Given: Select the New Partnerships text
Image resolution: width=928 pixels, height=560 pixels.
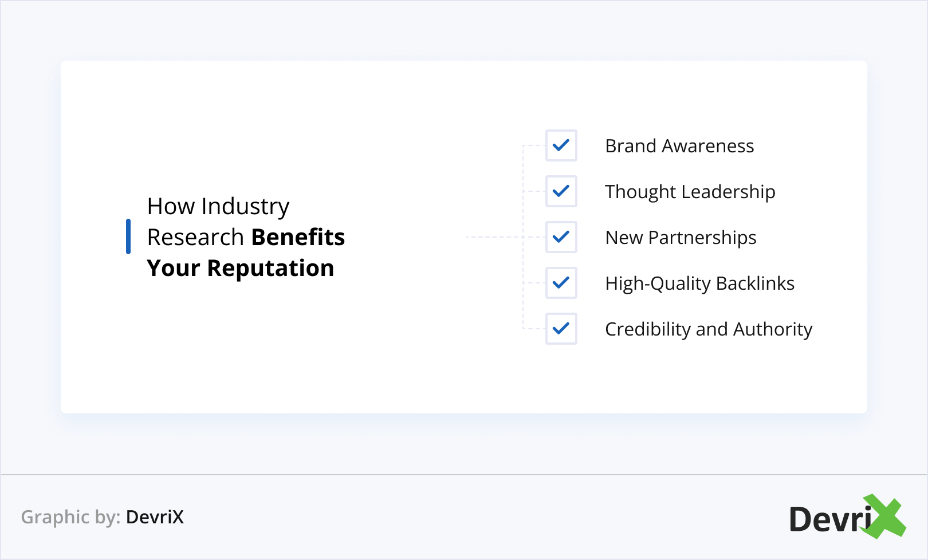Looking at the screenshot, I should 681,238.
